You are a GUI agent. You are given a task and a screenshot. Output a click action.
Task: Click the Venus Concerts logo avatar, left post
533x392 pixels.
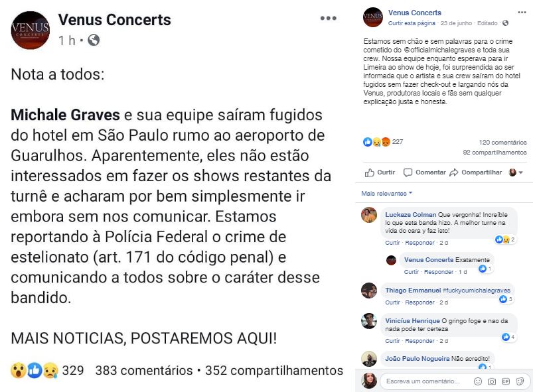[31, 30]
